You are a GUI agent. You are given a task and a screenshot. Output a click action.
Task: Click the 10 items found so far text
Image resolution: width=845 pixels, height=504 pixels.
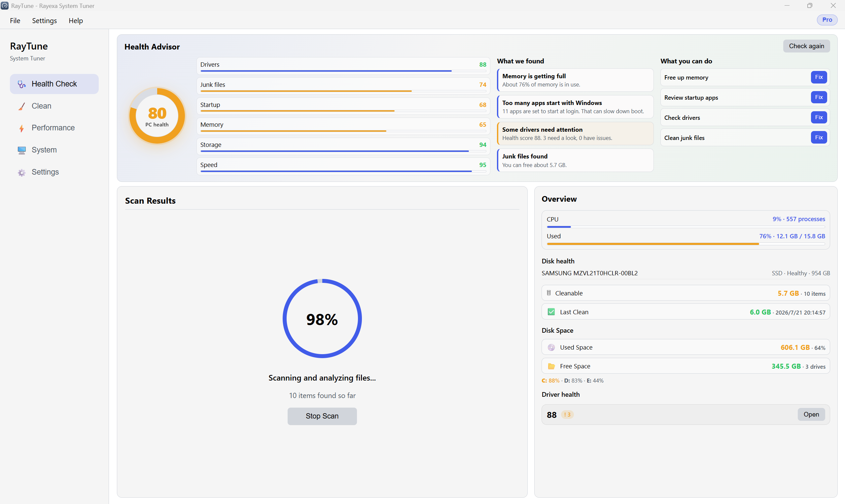click(322, 395)
